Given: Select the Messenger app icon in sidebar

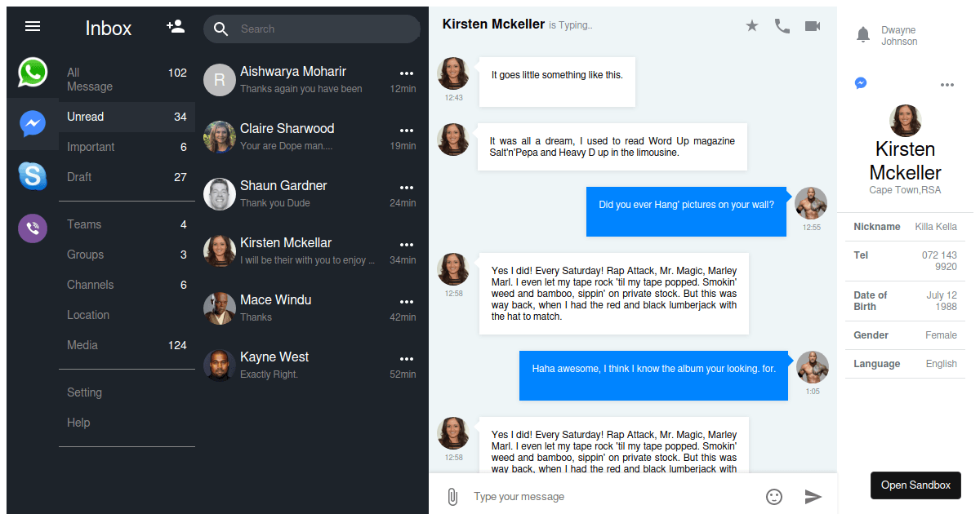Looking at the screenshot, I should point(33,123).
